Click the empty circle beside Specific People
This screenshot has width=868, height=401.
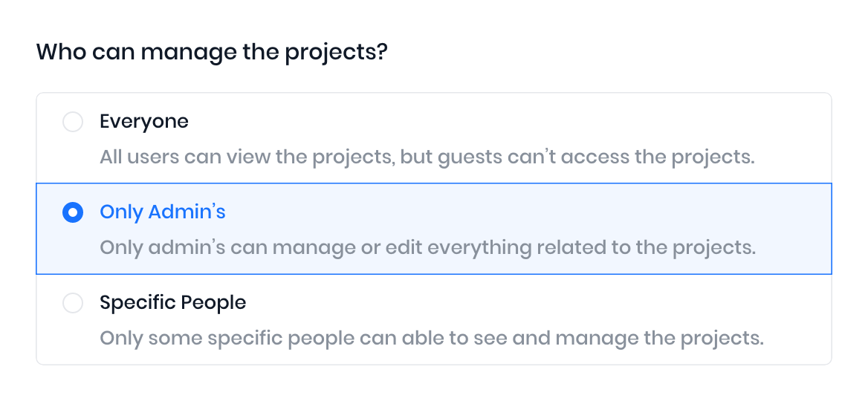pos(73,304)
